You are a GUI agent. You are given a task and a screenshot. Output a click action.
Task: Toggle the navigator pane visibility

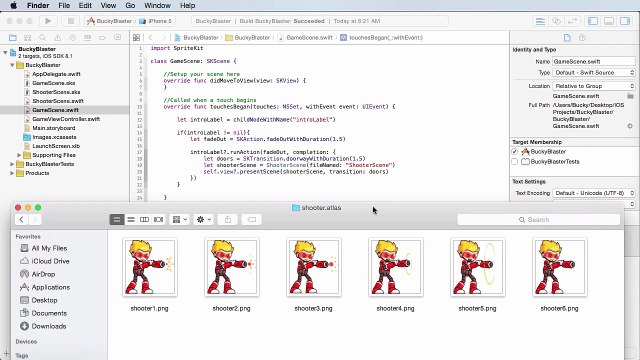(x=593, y=21)
